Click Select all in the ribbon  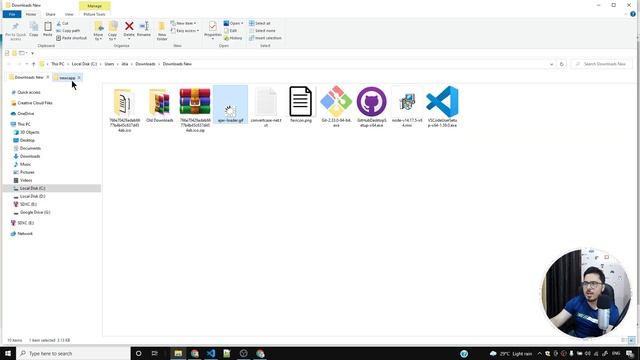[260, 23]
